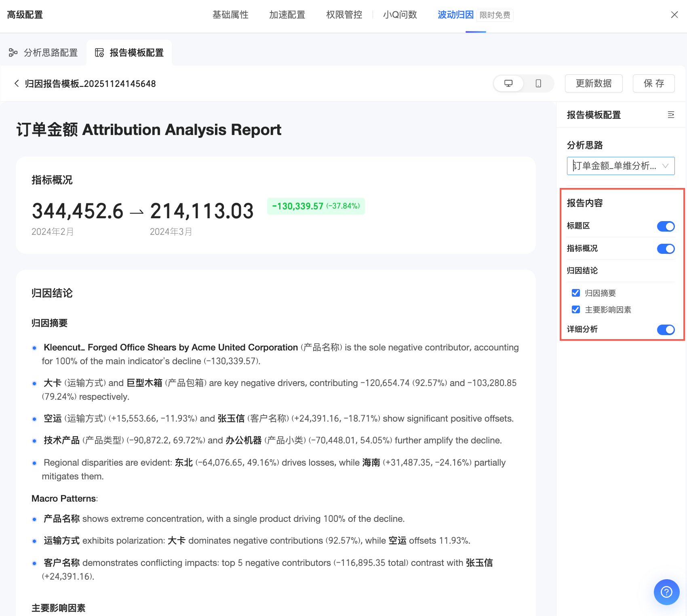Open the 小Q问数 tab
Screen dimensions: 687x616
[x=400, y=15]
